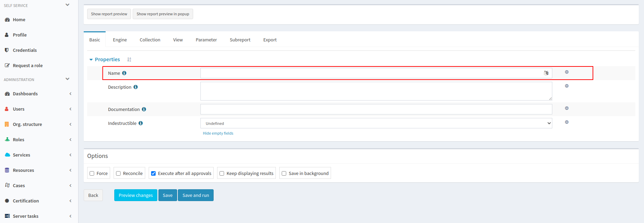This screenshot has width=644, height=223.
Task: Click the Dashboards icon in Administration
Action: coord(7,94)
